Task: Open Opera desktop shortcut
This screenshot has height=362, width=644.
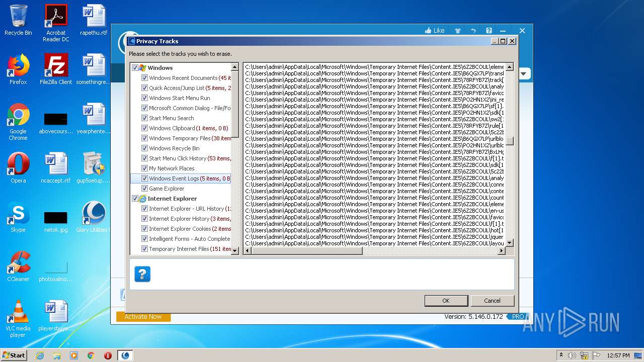Action: 18,168
